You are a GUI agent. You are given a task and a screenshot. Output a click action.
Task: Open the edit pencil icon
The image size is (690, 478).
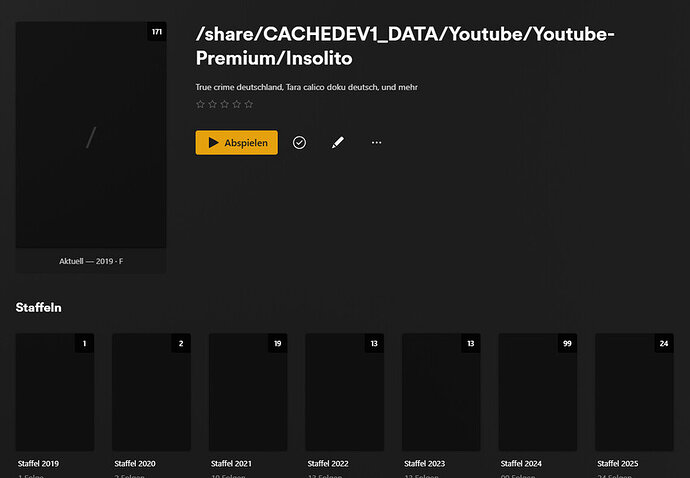[x=338, y=143]
